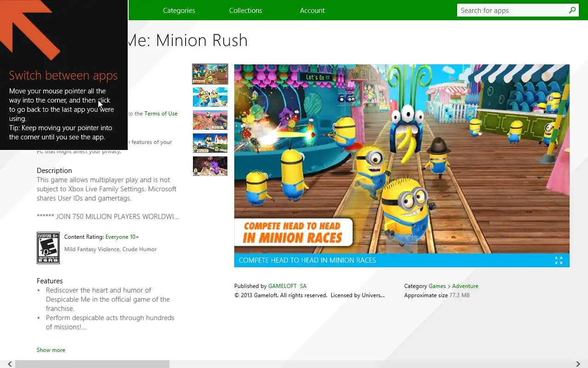Viewport: 588px width, 368px height.
Task: Open the Categories menu
Action: click(179, 10)
